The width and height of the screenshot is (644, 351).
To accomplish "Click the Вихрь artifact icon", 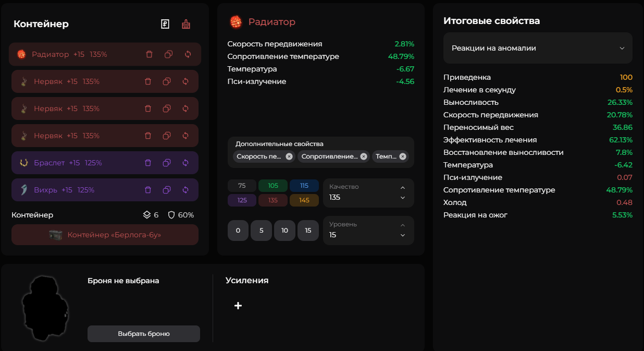I will pyautogui.click(x=23, y=190).
